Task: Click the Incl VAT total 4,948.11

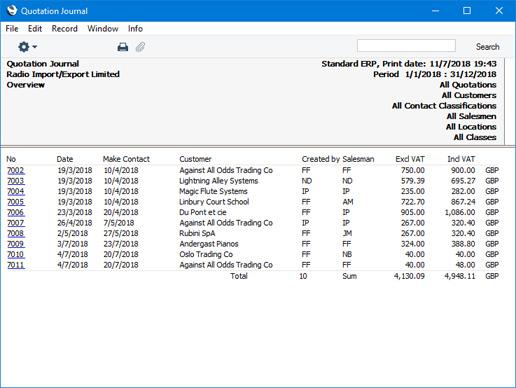Action: (460, 276)
